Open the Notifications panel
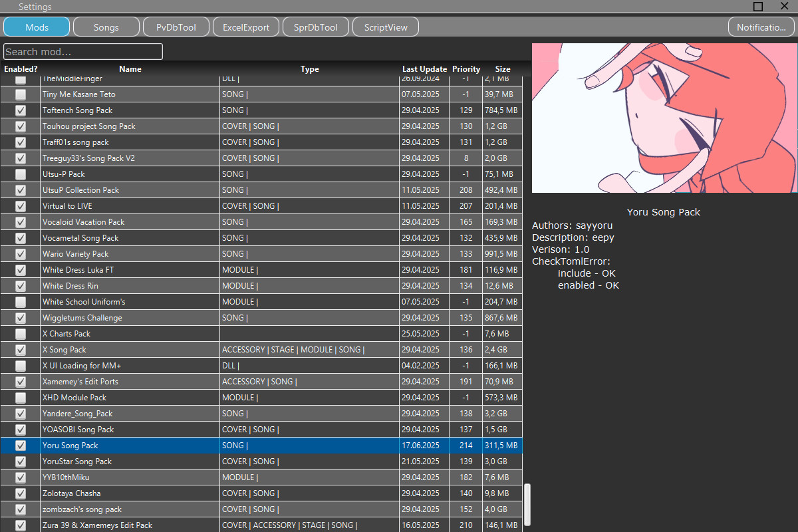Image resolution: width=798 pixels, height=532 pixels. pyautogui.click(x=761, y=27)
